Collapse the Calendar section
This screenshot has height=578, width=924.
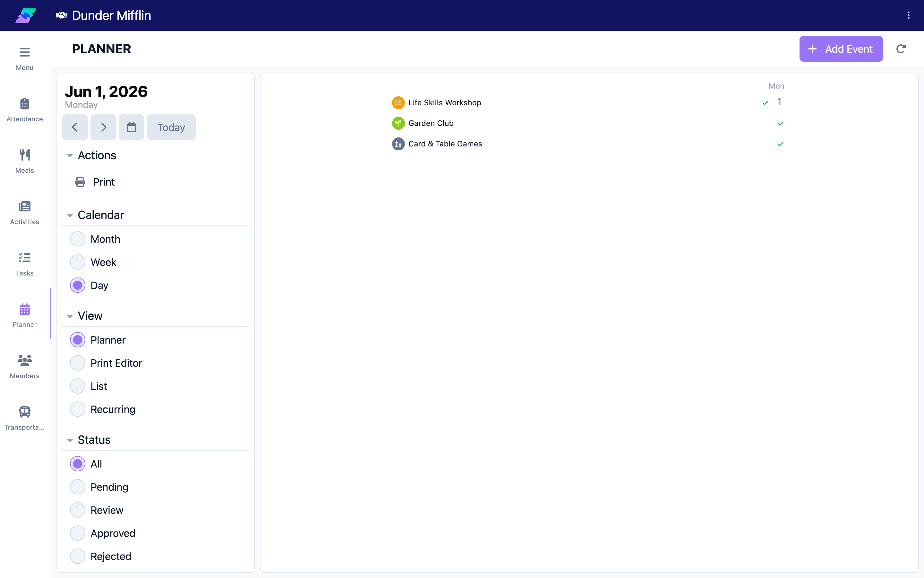(x=70, y=215)
